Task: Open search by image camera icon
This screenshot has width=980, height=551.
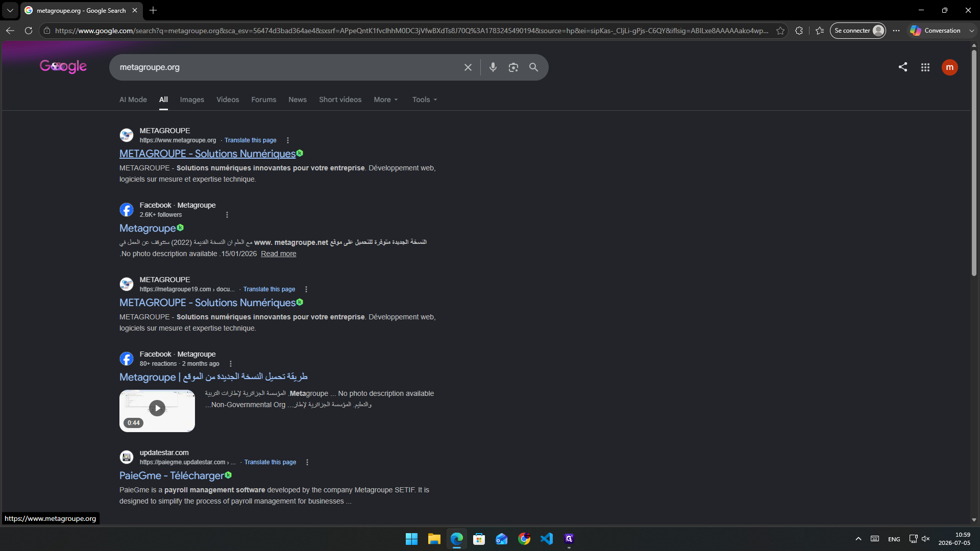Action: pos(513,67)
